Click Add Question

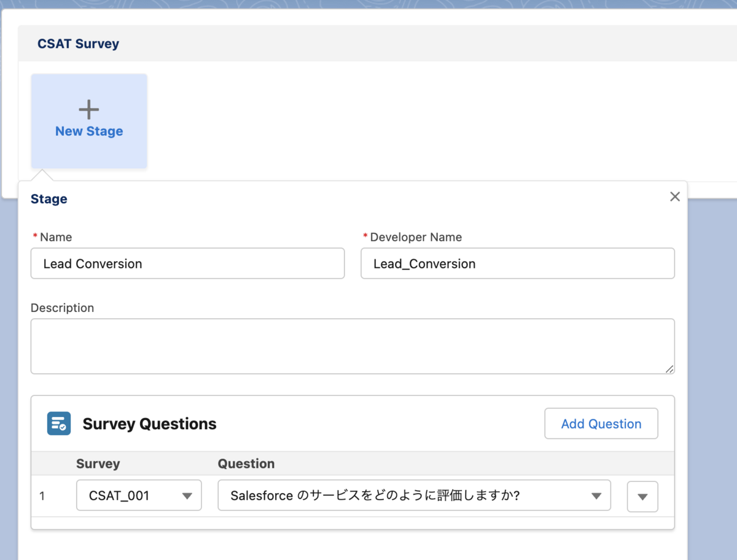point(601,423)
